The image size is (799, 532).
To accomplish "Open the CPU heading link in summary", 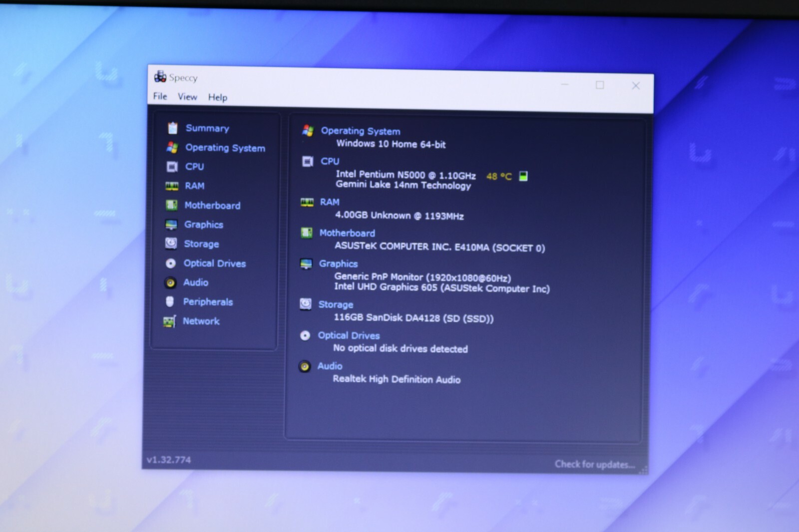I will point(330,161).
